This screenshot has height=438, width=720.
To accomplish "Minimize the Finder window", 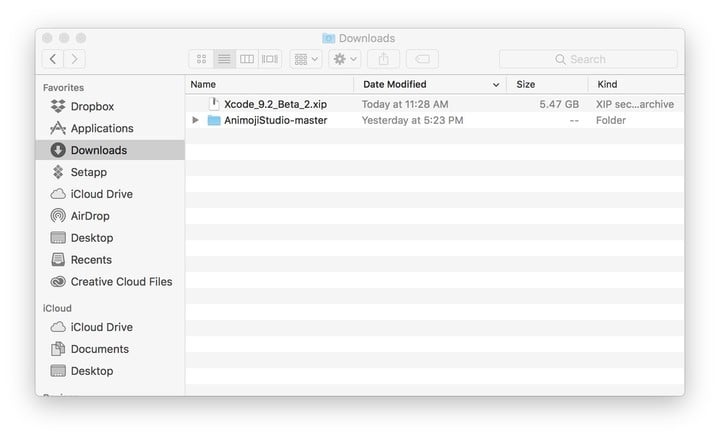I will [x=64, y=38].
